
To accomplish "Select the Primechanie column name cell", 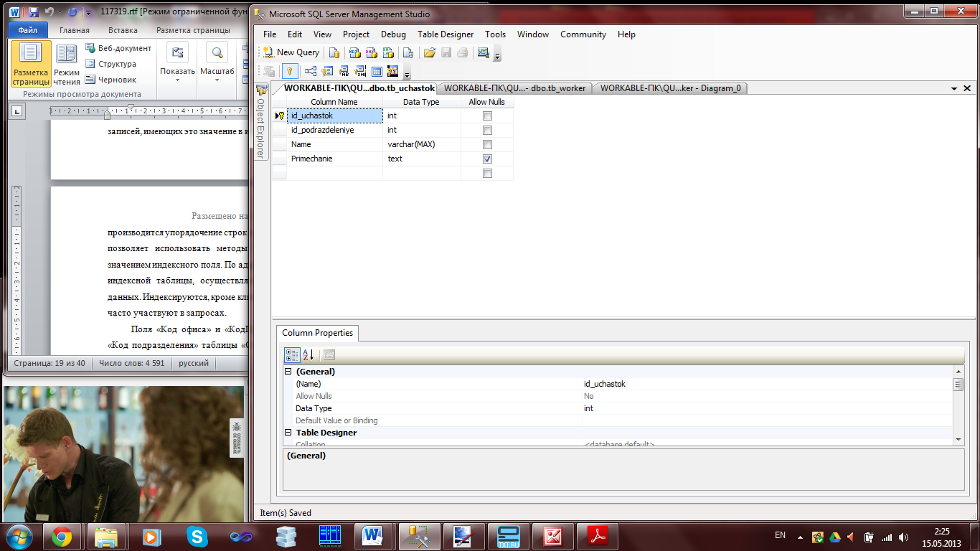I will click(x=334, y=159).
